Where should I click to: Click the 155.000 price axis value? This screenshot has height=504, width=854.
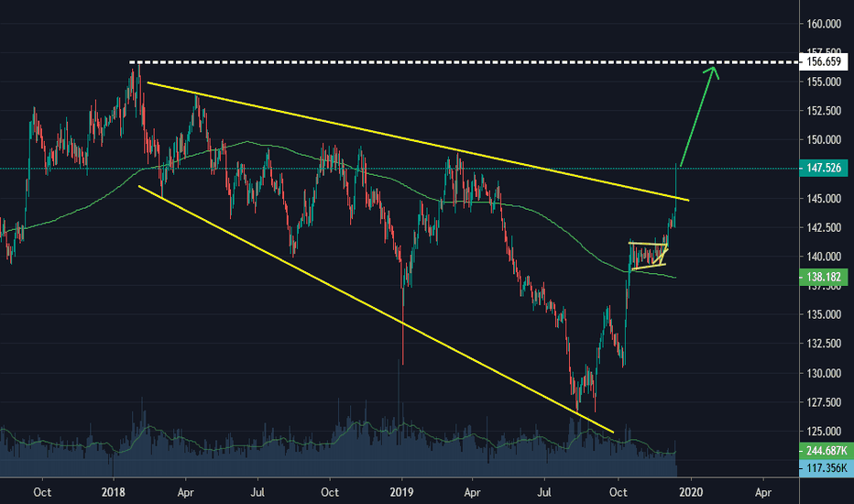824,82
